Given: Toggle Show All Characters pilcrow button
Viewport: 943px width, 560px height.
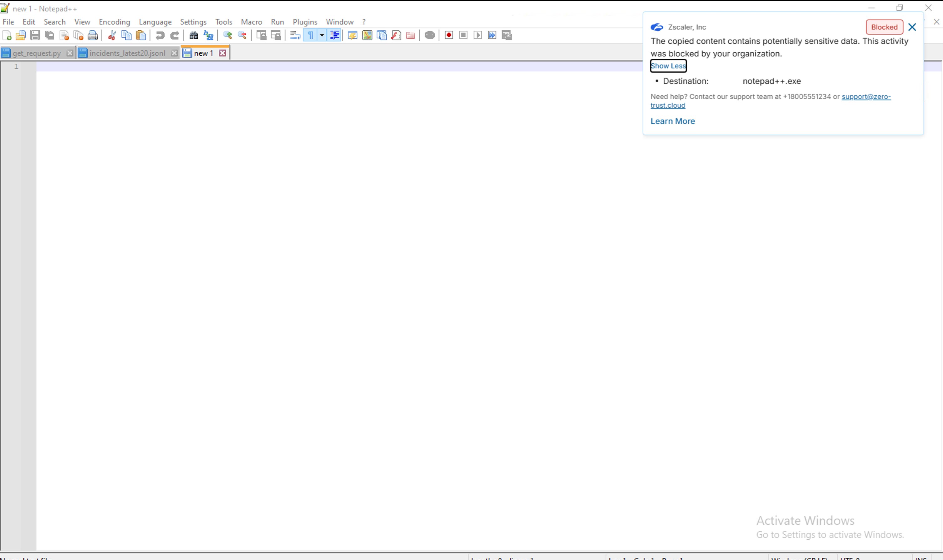Looking at the screenshot, I should (x=310, y=35).
